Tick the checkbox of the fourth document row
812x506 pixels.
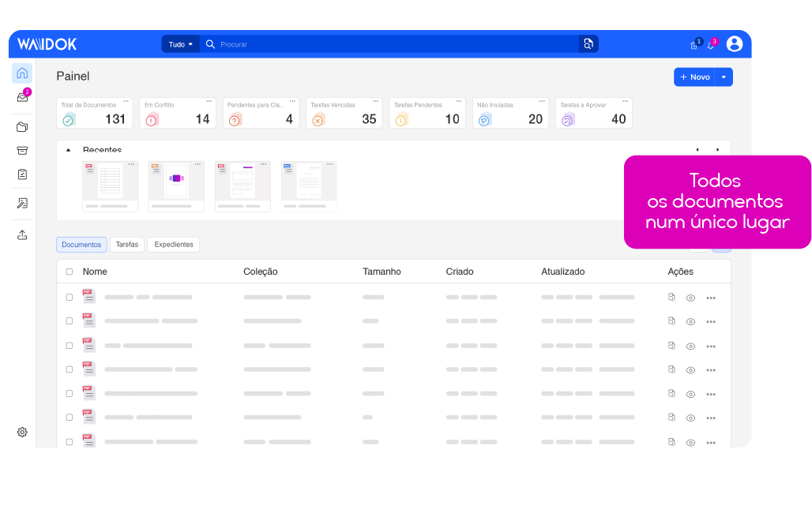pos(70,369)
